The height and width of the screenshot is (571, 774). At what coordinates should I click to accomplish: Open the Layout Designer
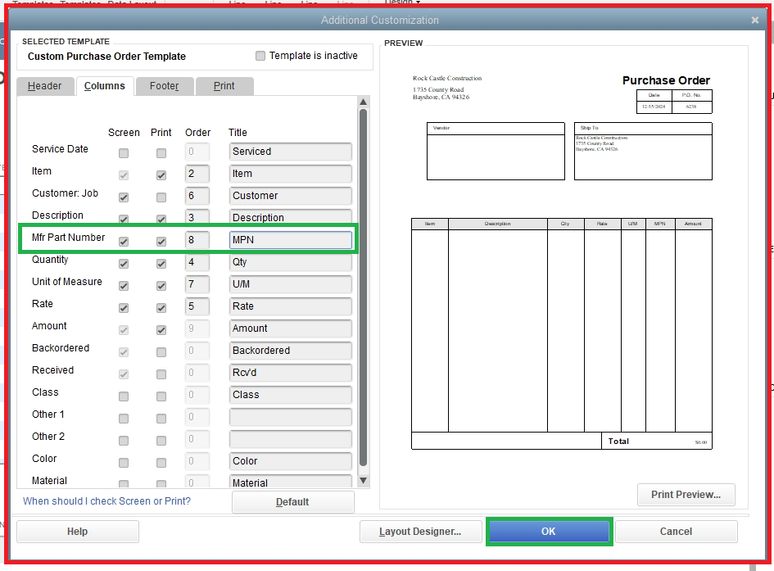(x=421, y=532)
